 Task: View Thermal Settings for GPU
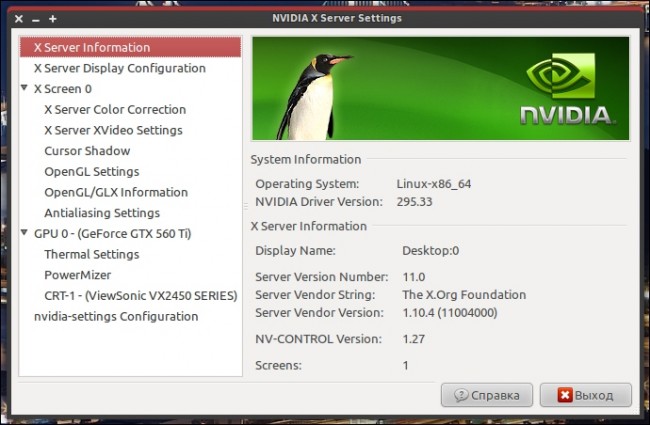91,254
